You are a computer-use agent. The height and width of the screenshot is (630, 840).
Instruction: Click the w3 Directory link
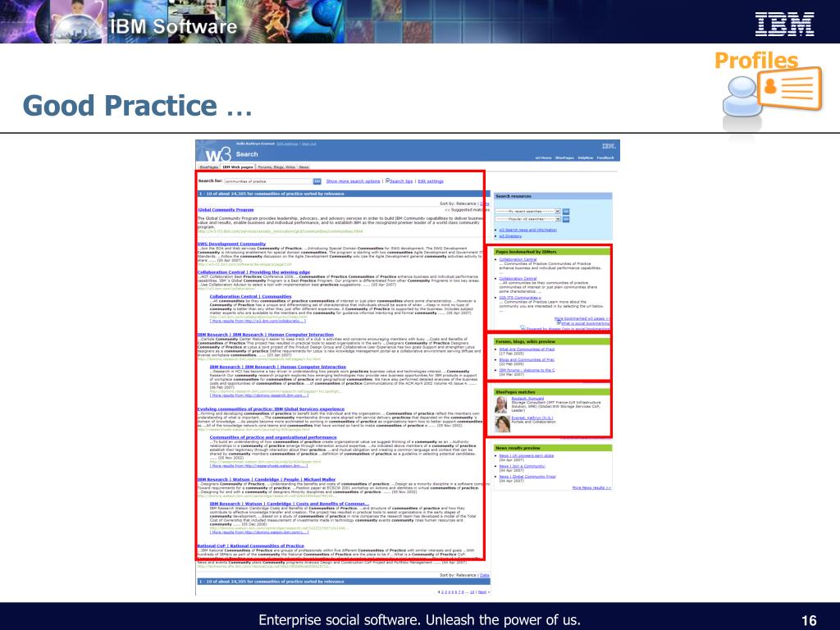pyautogui.click(x=510, y=235)
